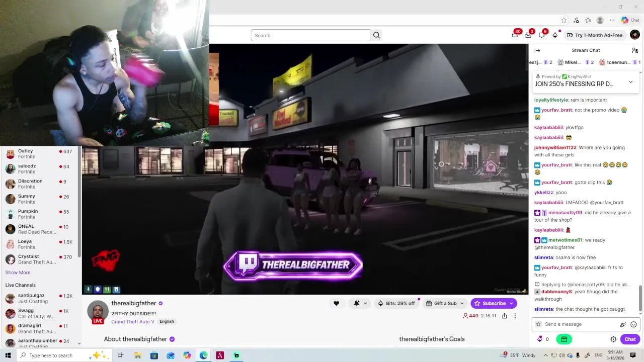Open Copilot Chat in browser toolbar

pos(630,20)
